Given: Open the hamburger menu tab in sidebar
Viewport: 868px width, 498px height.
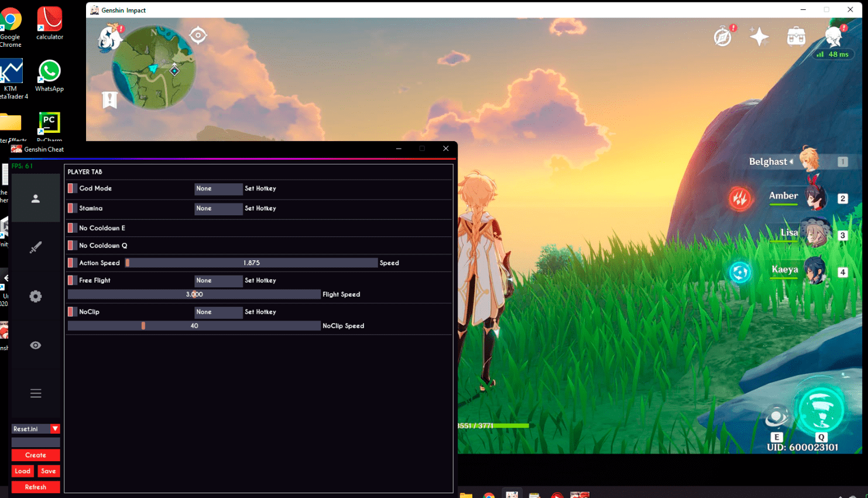Looking at the screenshot, I should click(x=36, y=393).
